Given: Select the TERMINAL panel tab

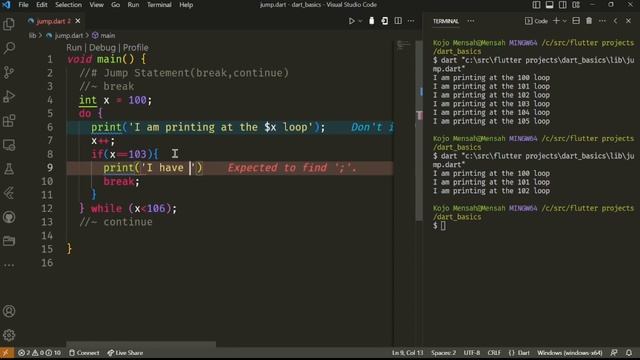Looking at the screenshot, I should 446,21.
